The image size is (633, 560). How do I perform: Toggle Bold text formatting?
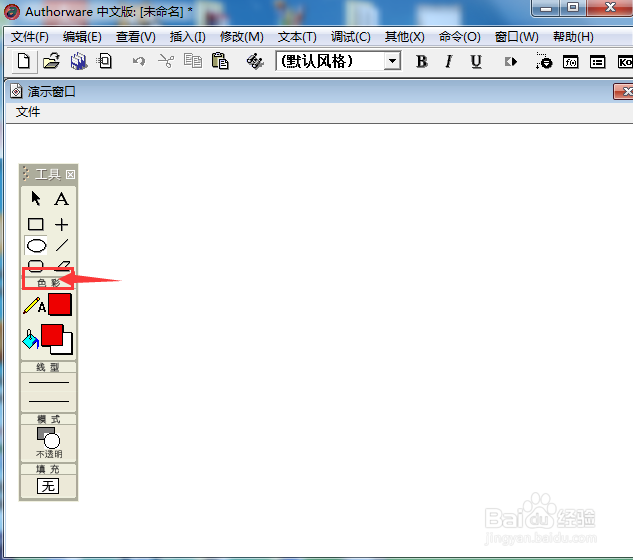click(421, 62)
